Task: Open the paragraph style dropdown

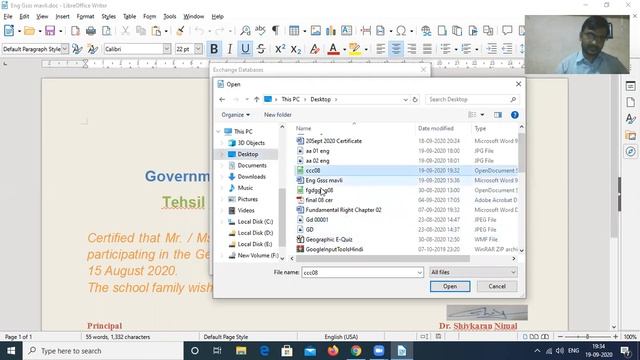Action: (x=64, y=49)
